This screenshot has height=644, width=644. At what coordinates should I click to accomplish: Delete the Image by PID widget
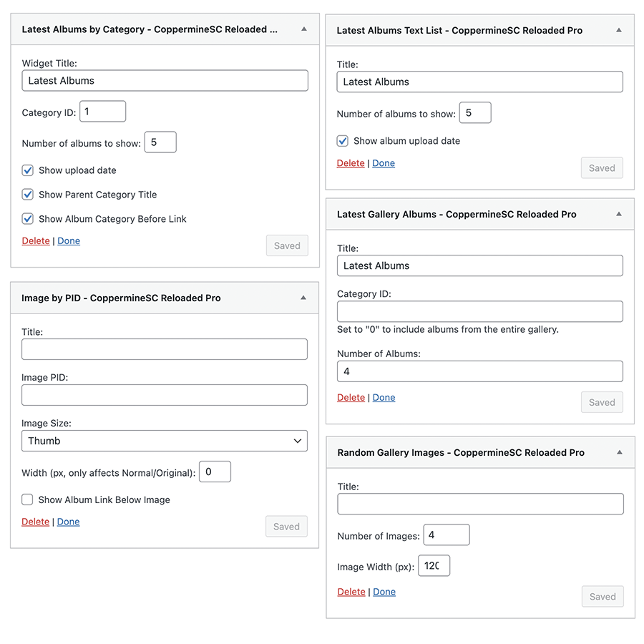36,522
